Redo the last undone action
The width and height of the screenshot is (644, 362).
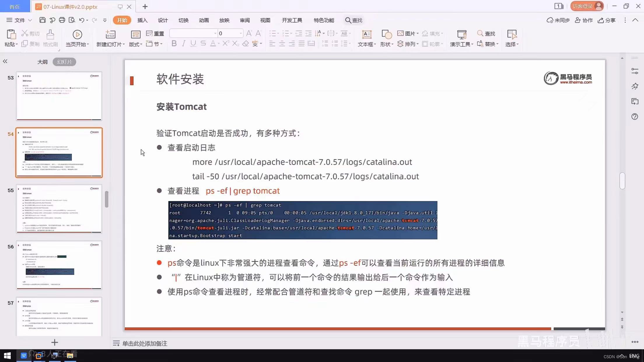[x=94, y=20]
